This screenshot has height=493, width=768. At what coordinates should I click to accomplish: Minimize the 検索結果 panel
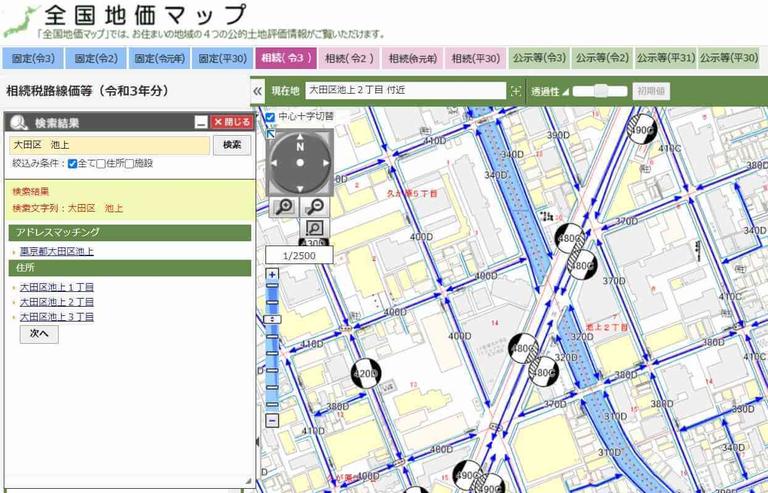click(x=201, y=122)
